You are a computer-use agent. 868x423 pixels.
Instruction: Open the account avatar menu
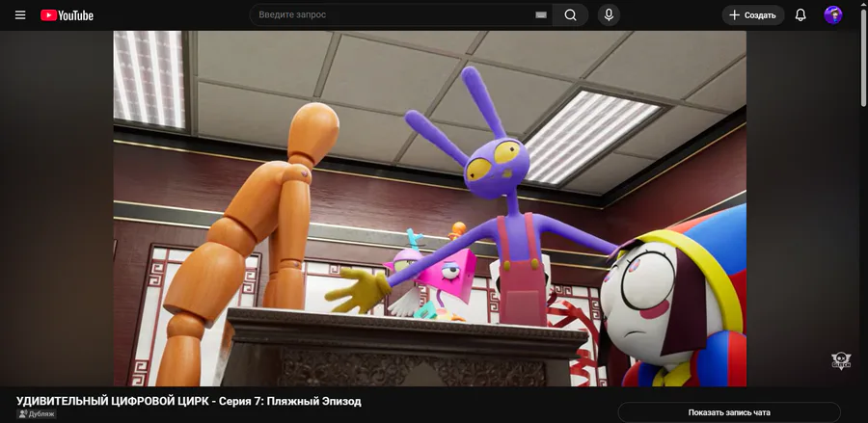pos(833,14)
